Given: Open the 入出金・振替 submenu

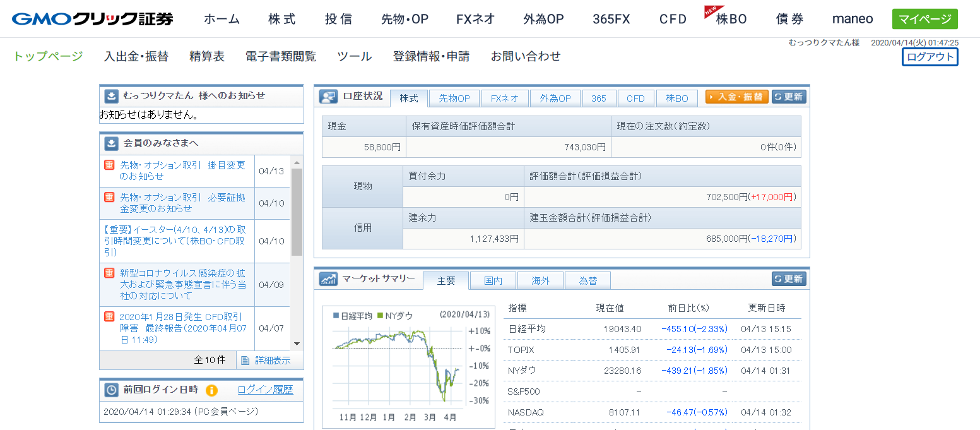Looking at the screenshot, I should pos(136,56).
